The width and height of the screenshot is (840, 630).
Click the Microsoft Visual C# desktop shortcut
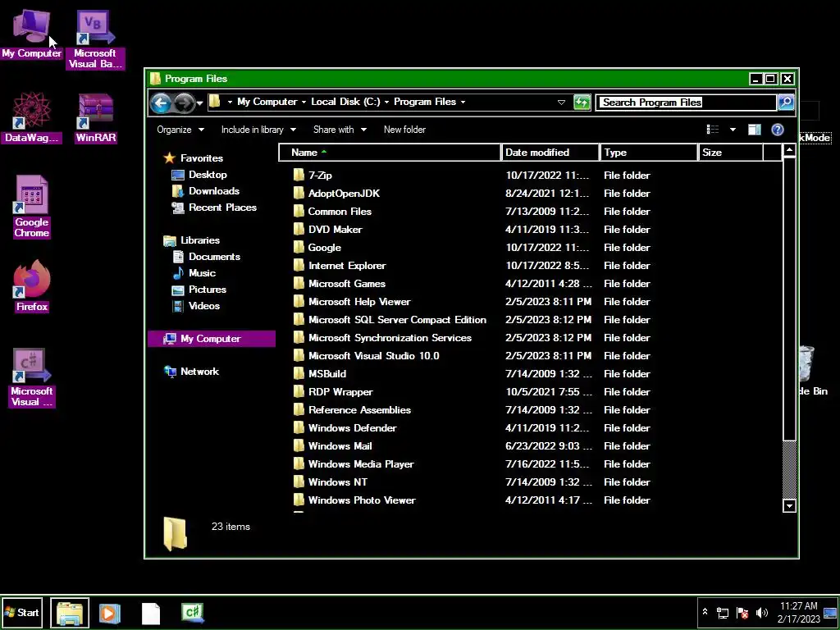pyautogui.click(x=32, y=377)
